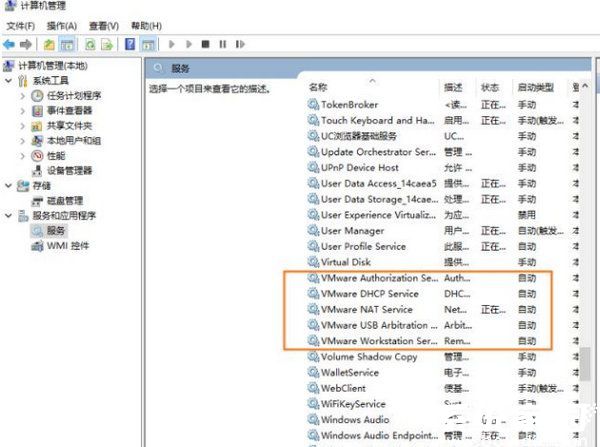Screen dimensions: 600x447
Task: Open the 文件(F) menu
Action: click(21, 26)
